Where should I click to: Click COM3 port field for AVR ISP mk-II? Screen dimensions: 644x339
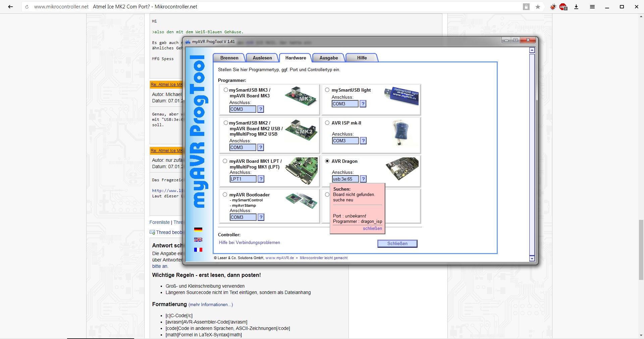[345, 141]
